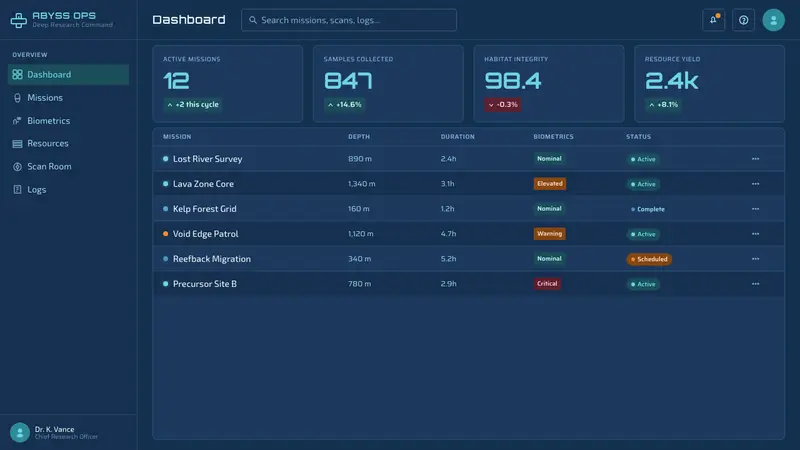Click Dr. K. Vance profile name
Screen dimensions: 800x450
coord(55,429)
